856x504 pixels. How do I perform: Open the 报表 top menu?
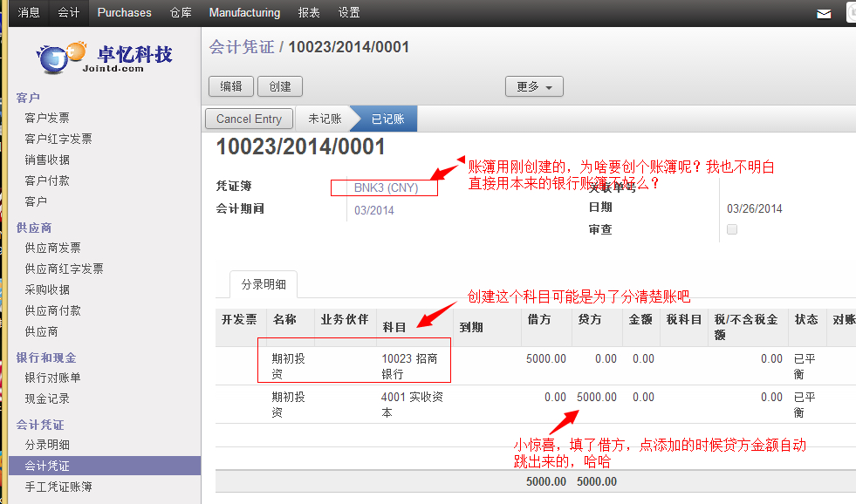pos(309,12)
